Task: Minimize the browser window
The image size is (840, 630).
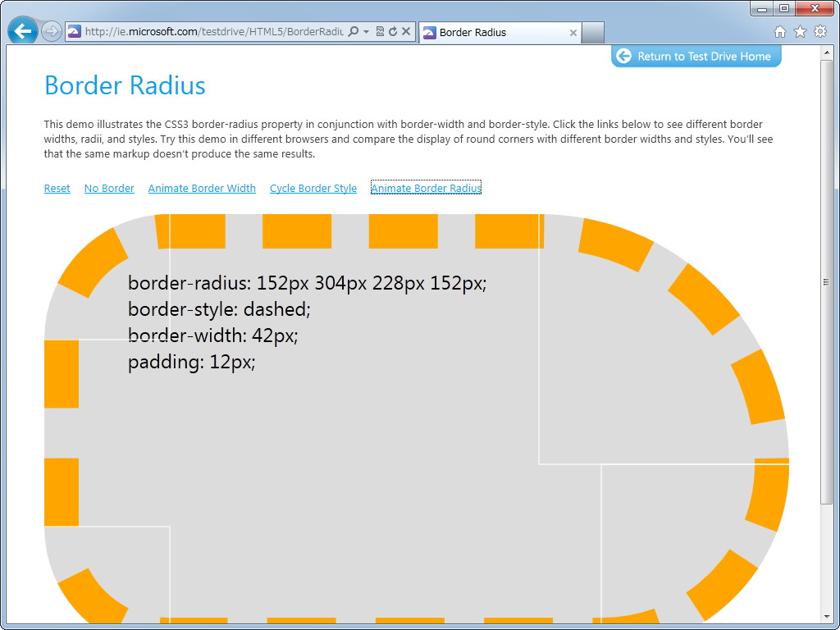Action: tap(762, 8)
